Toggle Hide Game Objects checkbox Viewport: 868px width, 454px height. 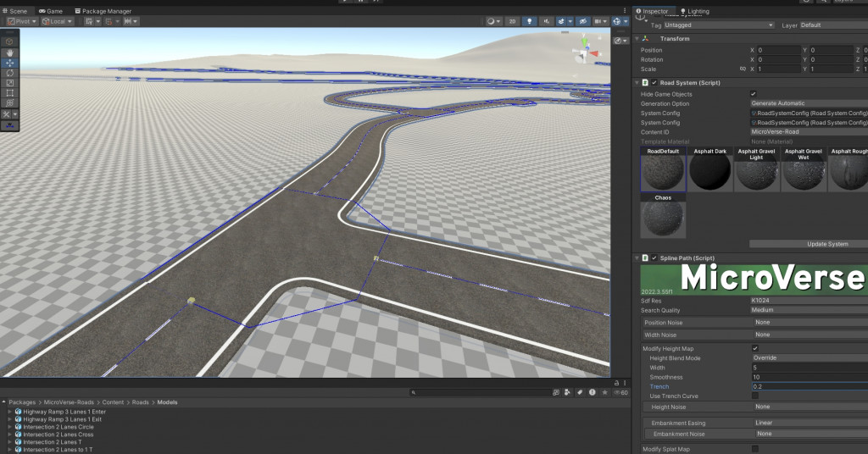pos(754,94)
